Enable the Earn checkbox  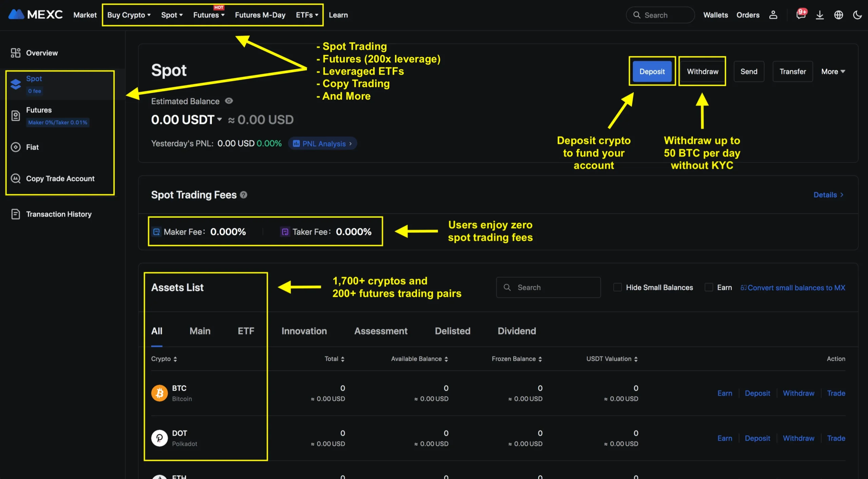(x=709, y=287)
